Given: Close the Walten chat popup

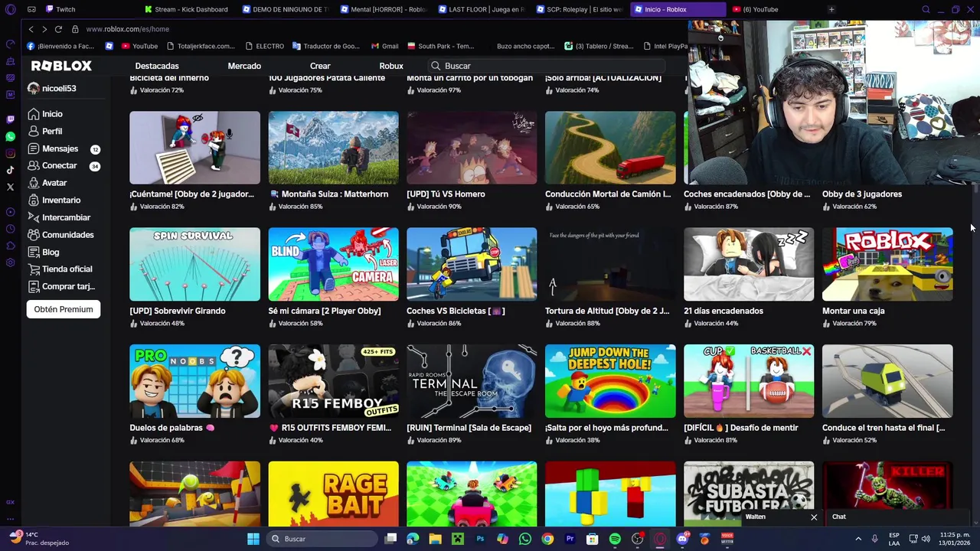Looking at the screenshot, I should pos(814,517).
